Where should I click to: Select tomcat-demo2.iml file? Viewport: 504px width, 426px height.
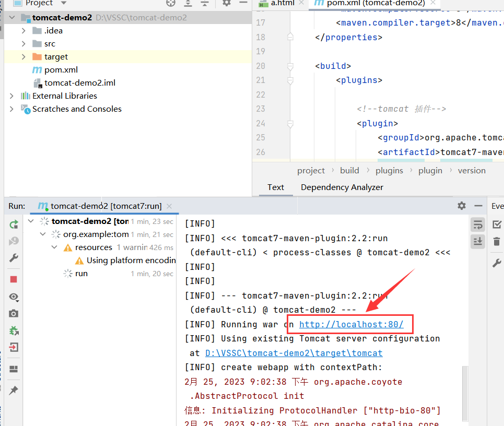pyautogui.click(x=80, y=83)
